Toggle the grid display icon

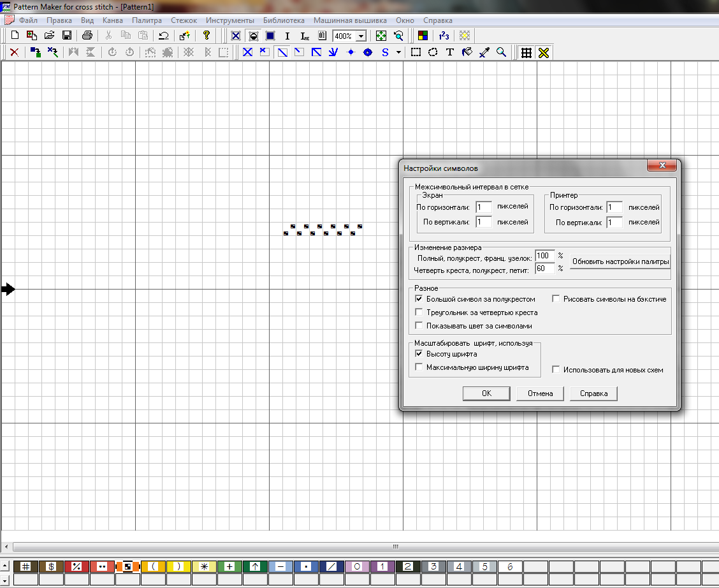(x=527, y=52)
